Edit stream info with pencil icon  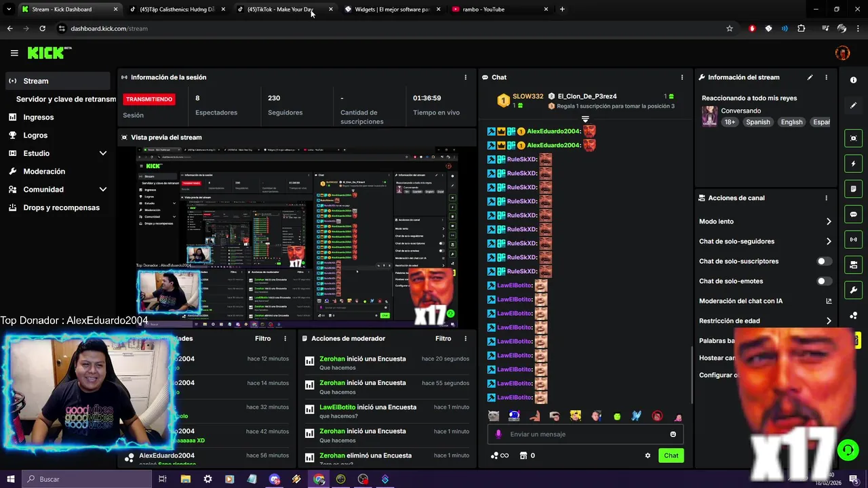pos(810,77)
